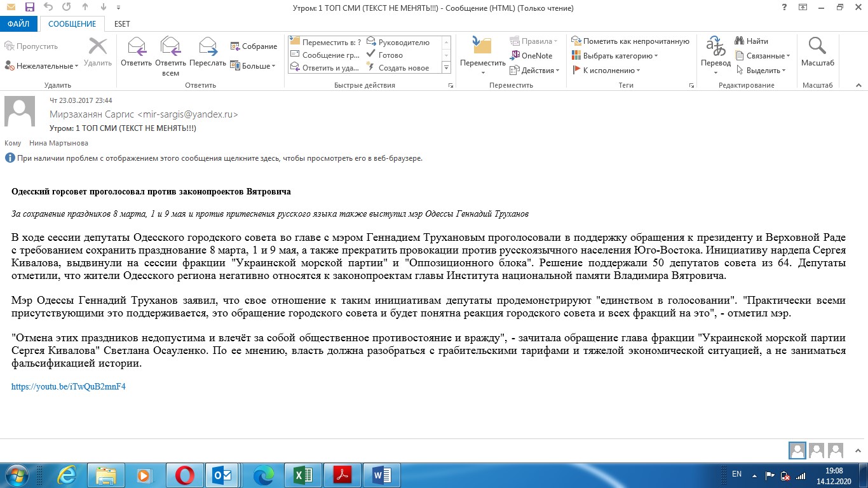868x488 pixels.
Task: Go to next item with down arrow
Action: [105, 8]
